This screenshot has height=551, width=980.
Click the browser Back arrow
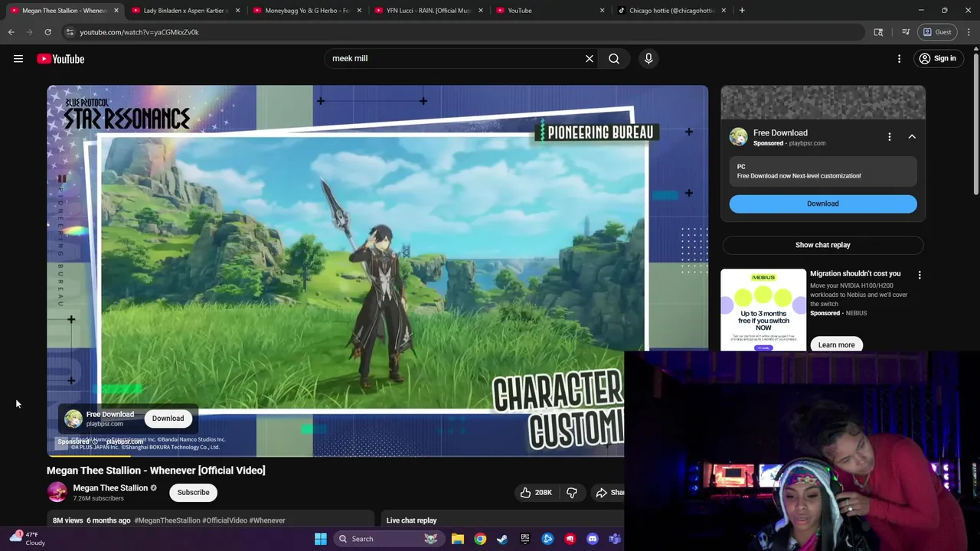click(11, 32)
